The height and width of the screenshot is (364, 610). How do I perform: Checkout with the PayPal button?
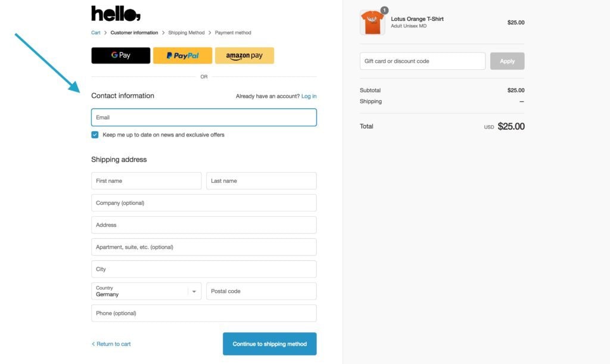tap(182, 55)
